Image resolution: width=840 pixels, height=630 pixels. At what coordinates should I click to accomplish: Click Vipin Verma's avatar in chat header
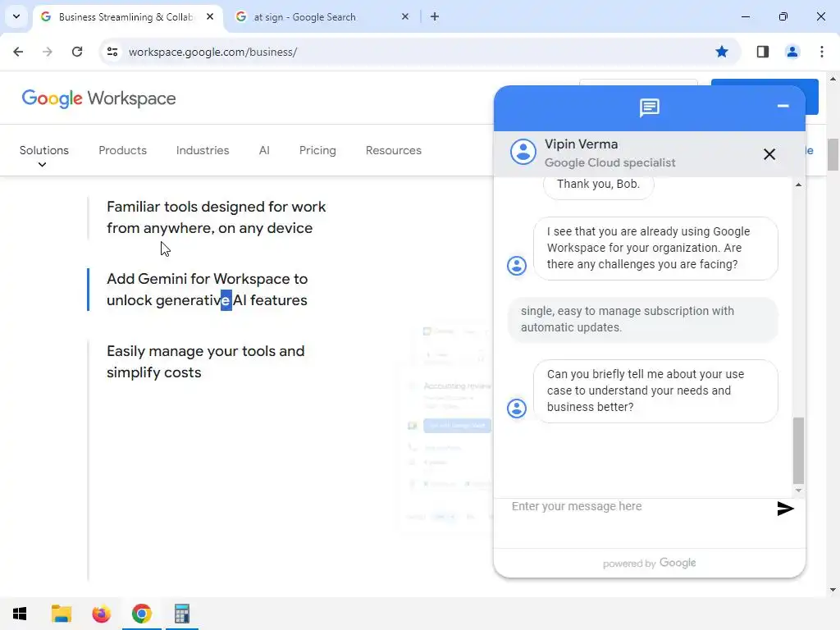click(x=523, y=152)
